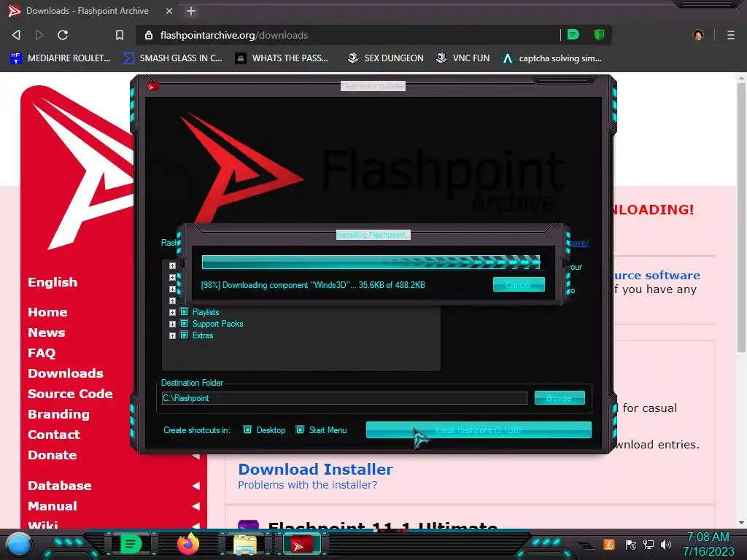747x560 pixels.
Task: Expand the Database sidebar submenu arrow
Action: coord(196,486)
